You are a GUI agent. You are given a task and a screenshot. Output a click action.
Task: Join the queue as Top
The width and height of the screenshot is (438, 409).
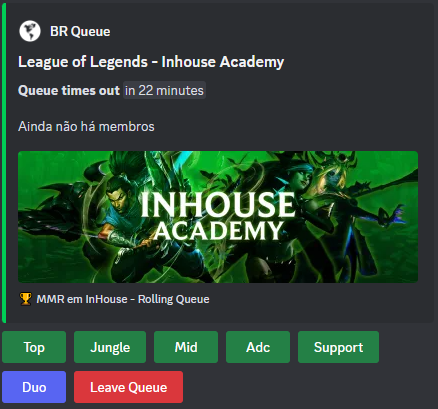click(34, 347)
